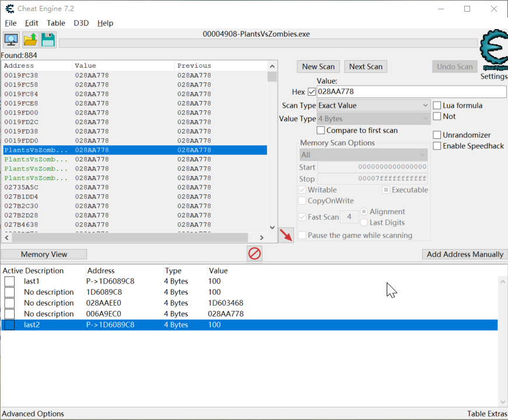Activate checkbox for address 006A9EC0
The image size is (508, 420).
9,314
